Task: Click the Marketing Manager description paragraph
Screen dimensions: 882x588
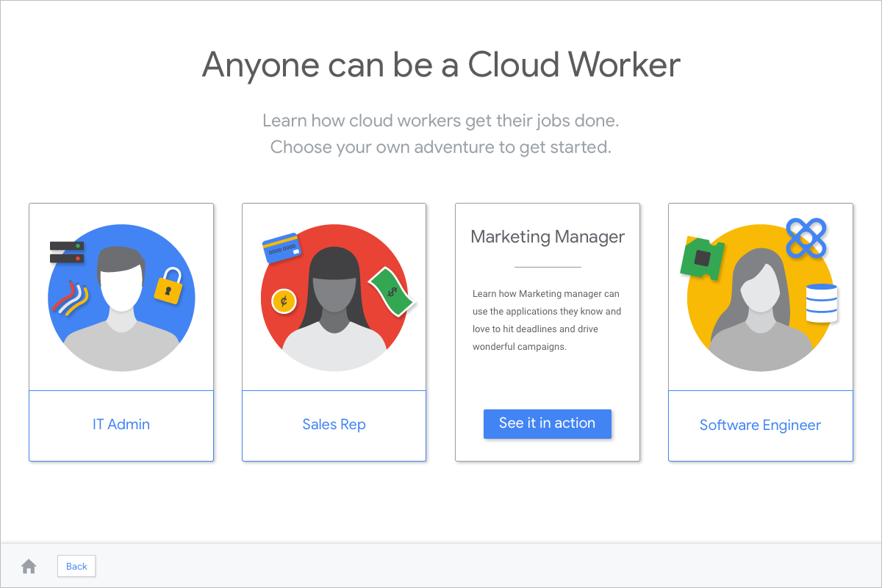Action: pos(547,320)
